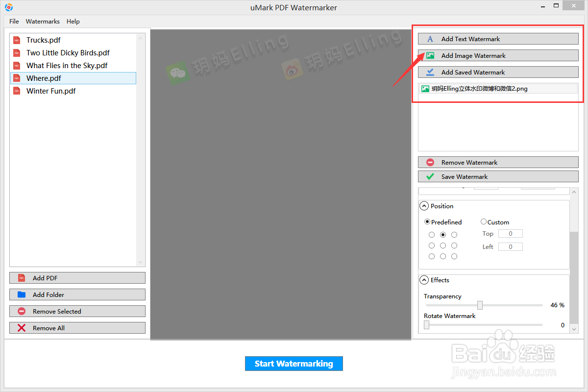Click the Top position input field

(511, 234)
